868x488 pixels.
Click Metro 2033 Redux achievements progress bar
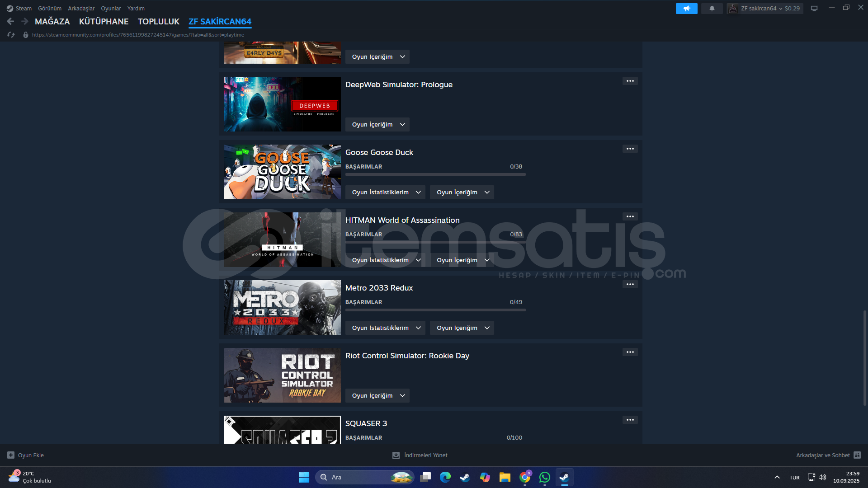pyautogui.click(x=435, y=310)
